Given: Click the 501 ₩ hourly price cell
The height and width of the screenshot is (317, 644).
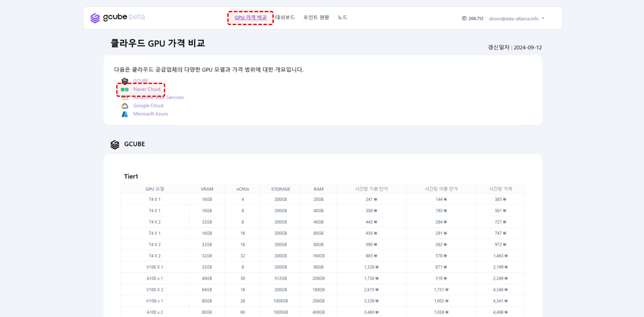Looking at the screenshot, I should tap(500, 211).
